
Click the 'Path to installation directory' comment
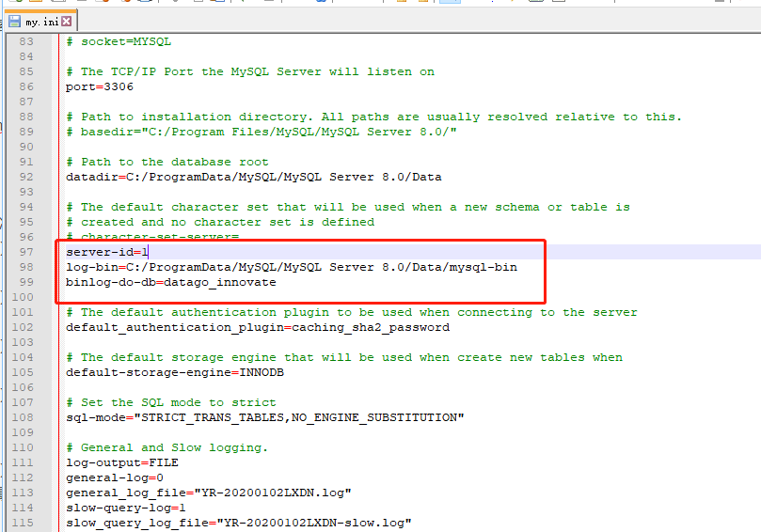(373, 117)
